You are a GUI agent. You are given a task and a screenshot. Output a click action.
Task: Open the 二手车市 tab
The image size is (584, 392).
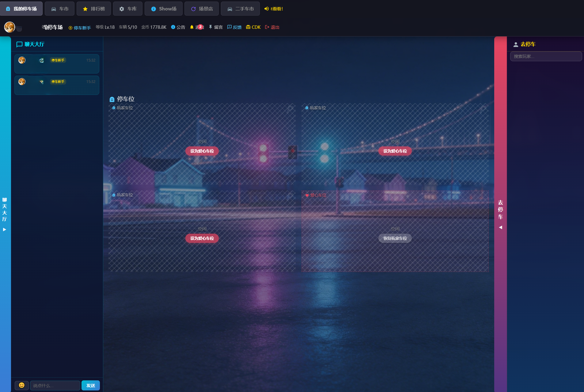(240, 9)
